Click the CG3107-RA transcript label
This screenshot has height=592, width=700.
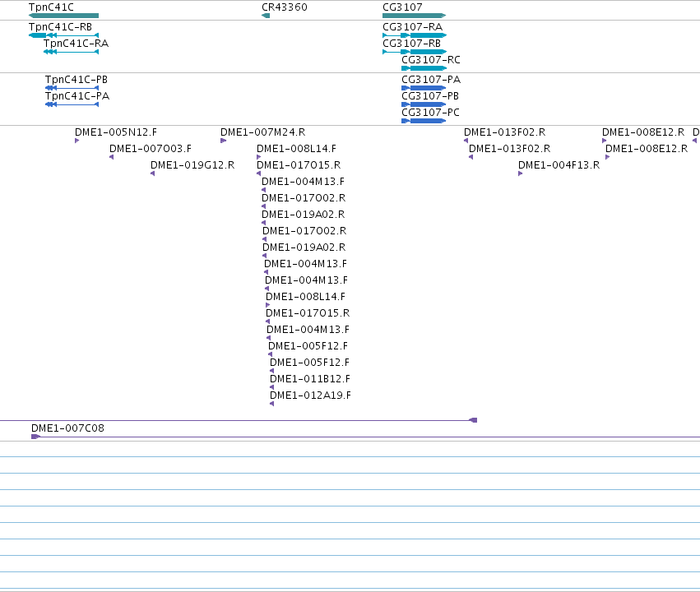412,27
